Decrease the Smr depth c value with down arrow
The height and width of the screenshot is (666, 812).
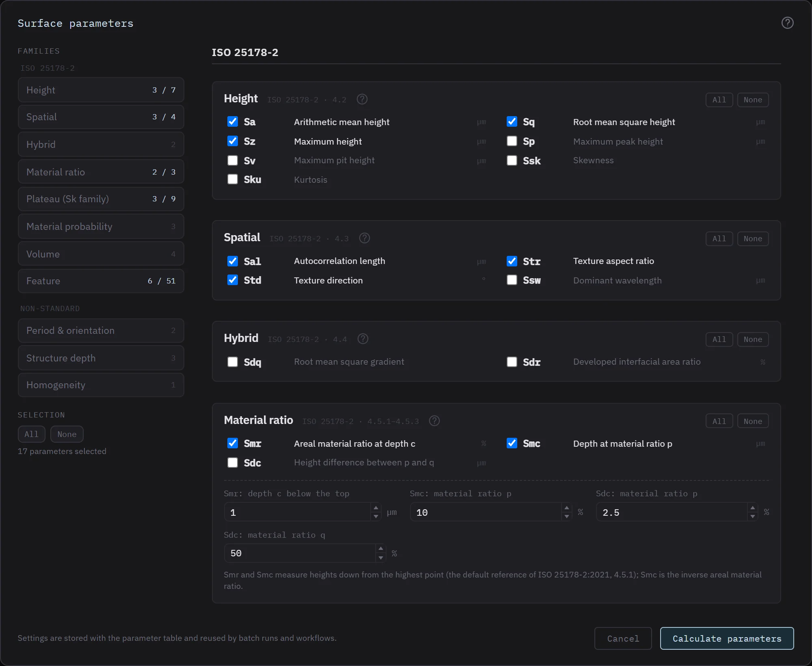click(376, 517)
